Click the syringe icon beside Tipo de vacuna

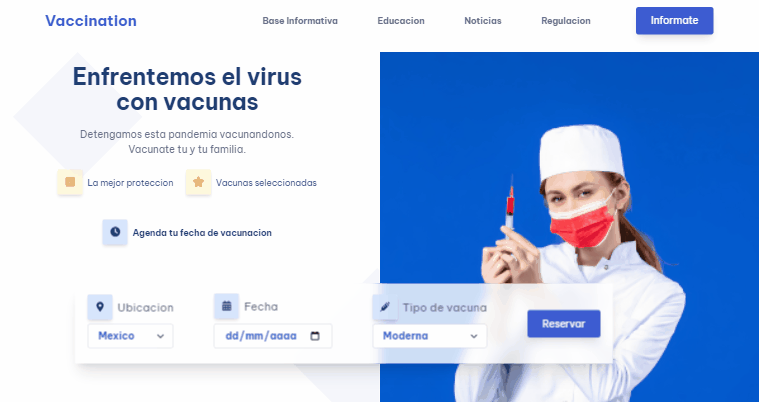click(385, 307)
